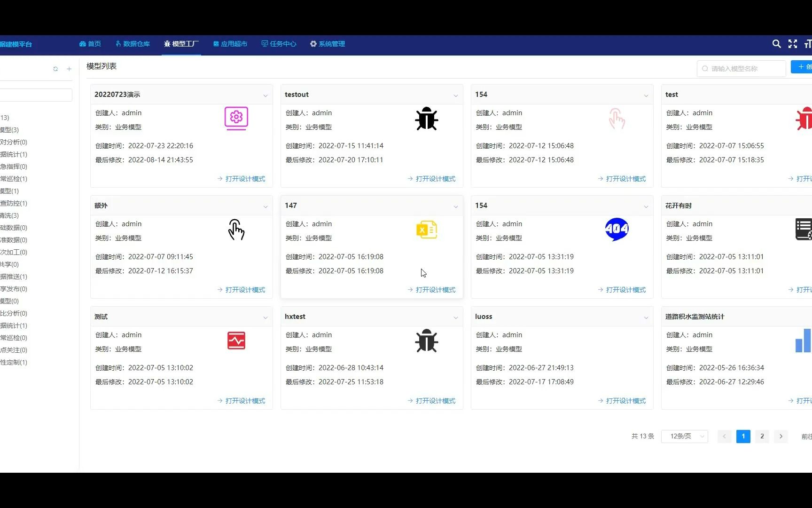
Task: Toggle fullscreen with the expand arrows icon
Action: click(793, 44)
